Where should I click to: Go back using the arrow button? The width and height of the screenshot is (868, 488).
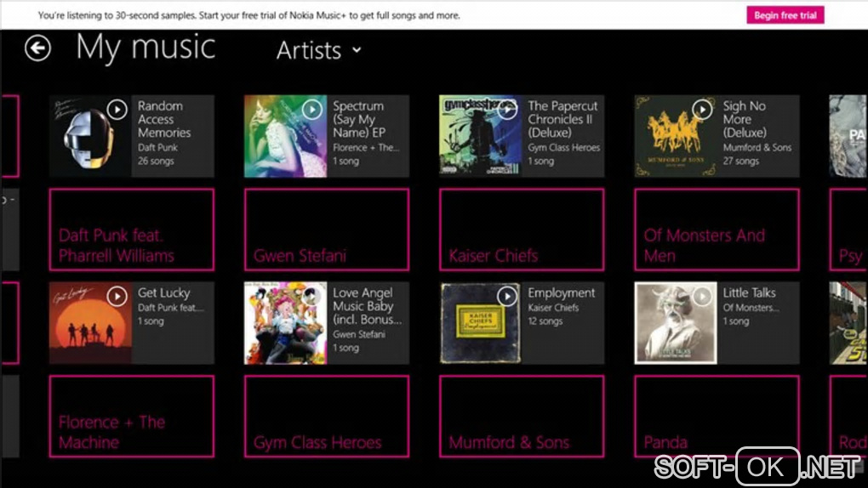tap(37, 48)
